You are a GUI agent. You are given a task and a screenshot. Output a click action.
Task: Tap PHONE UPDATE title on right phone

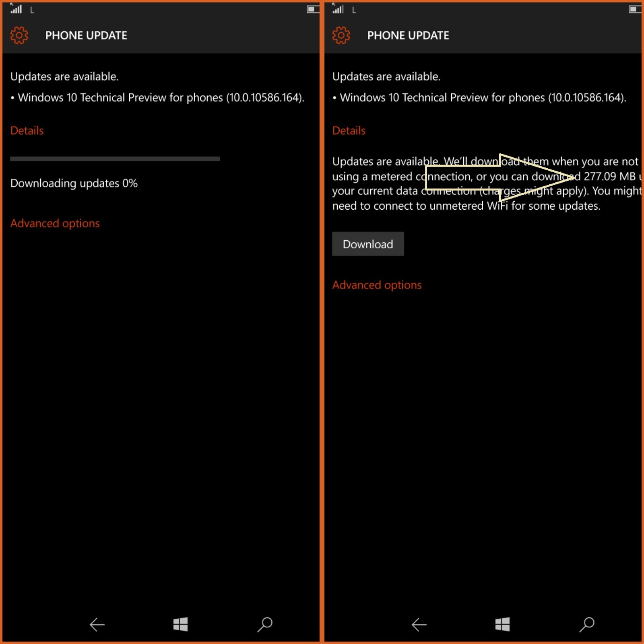[x=408, y=35]
